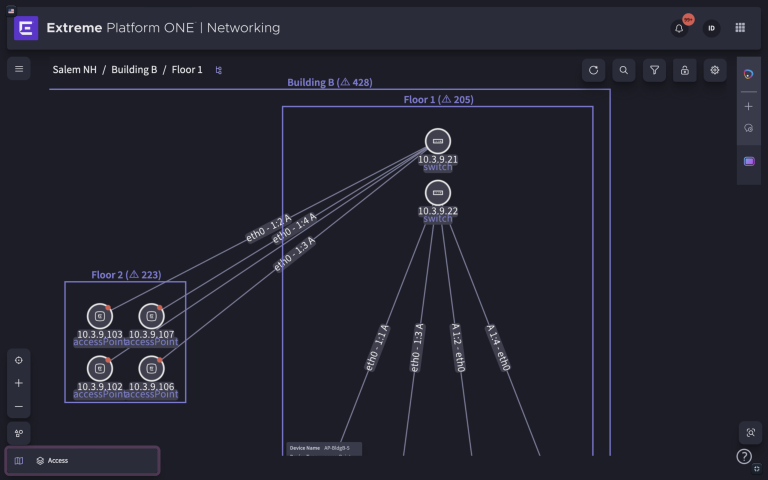
Task: Open the help question mark
Action: [744, 456]
